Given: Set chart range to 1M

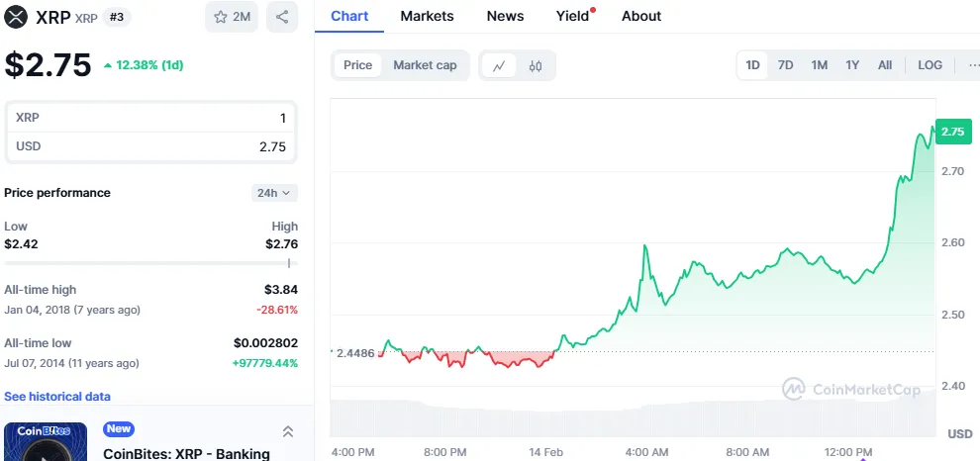Looking at the screenshot, I should (820, 65).
